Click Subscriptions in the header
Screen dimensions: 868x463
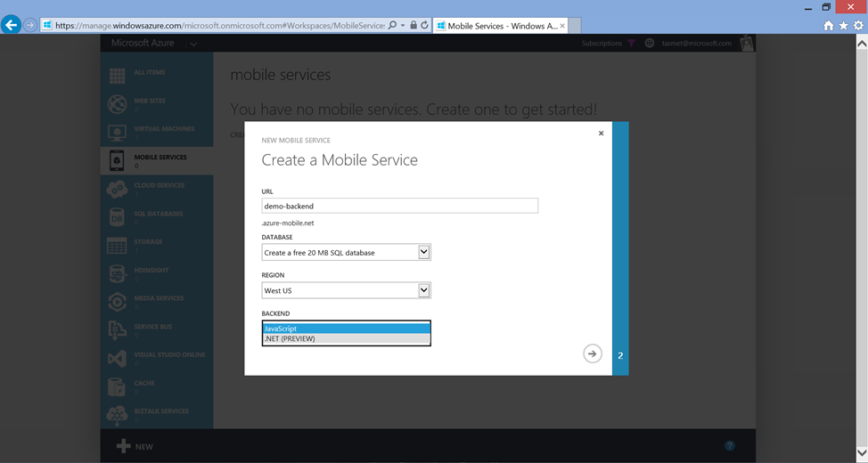(x=602, y=43)
